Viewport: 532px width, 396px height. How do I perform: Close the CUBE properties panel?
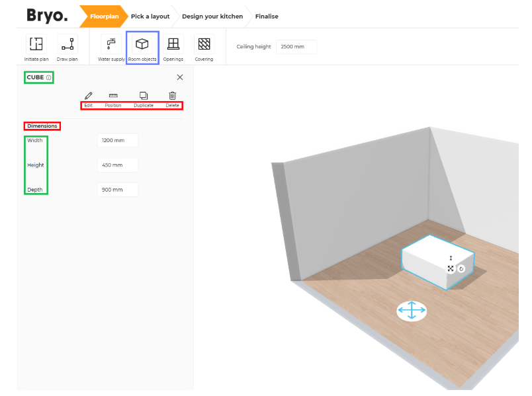[x=180, y=77]
